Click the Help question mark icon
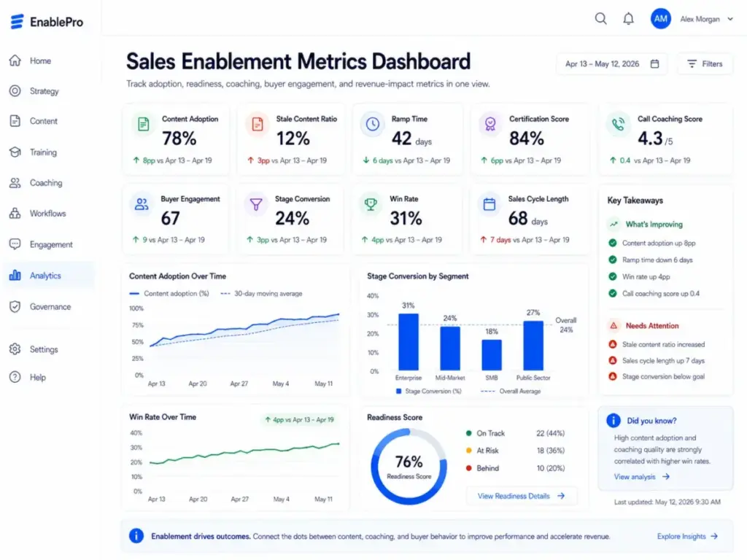 click(x=15, y=377)
